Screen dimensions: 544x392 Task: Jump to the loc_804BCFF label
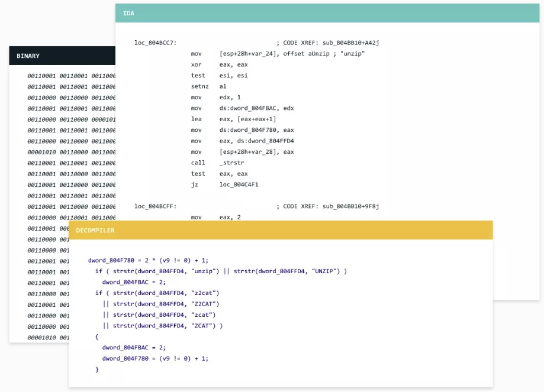point(155,206)
